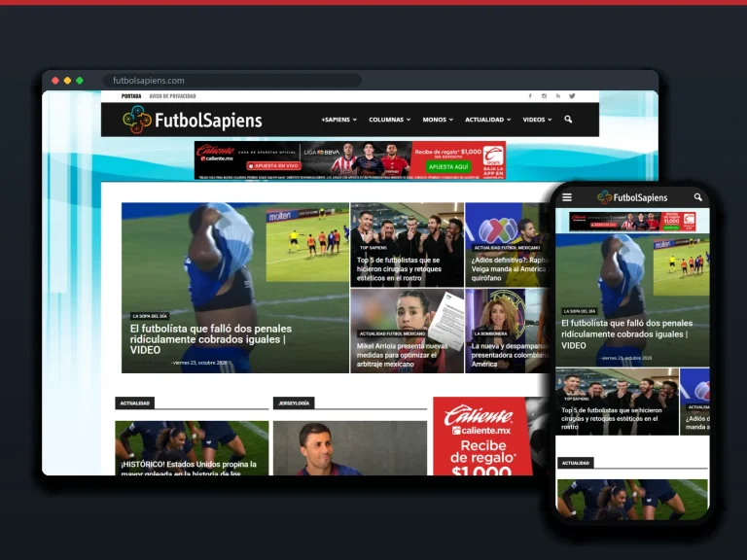Click the futbolsapiens.com address bar
The image size is (747, 560).
232,81
